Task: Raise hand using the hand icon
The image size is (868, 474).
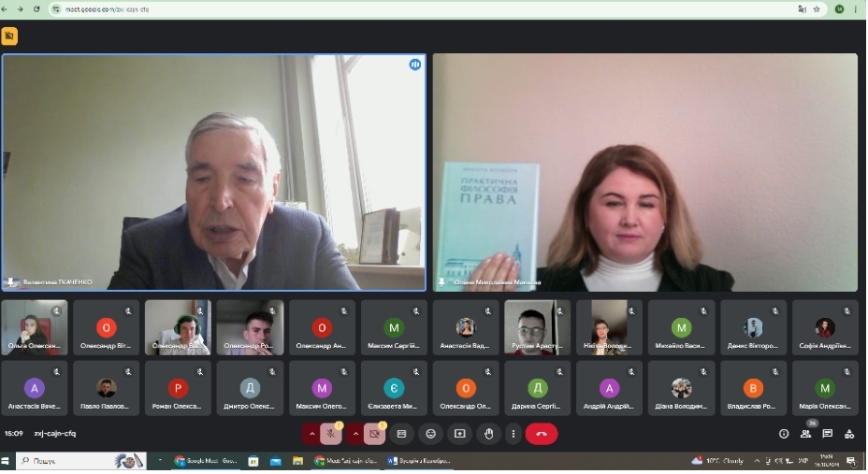Action: pos(488,434)
